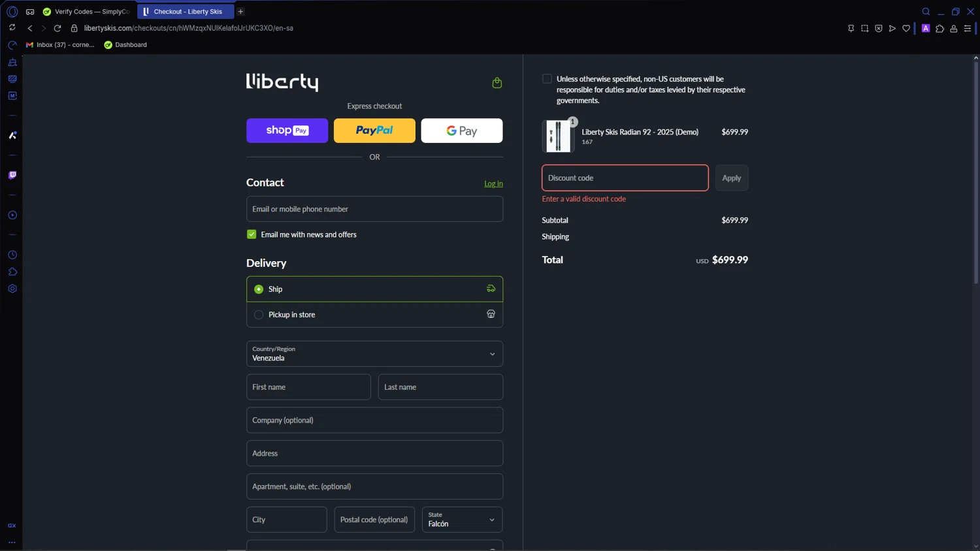Focus Company (optional) field
980x551 pixels.
pos(374,420)
